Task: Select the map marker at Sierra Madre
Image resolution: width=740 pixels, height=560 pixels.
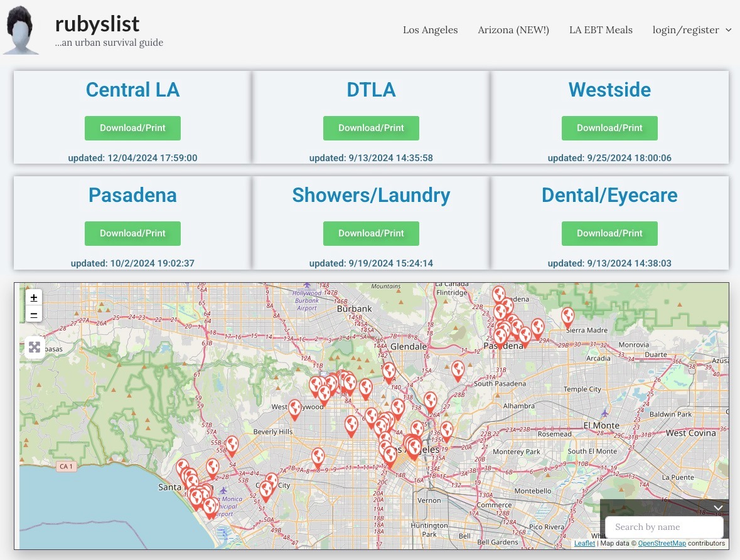Action: [x=568, y=315]
